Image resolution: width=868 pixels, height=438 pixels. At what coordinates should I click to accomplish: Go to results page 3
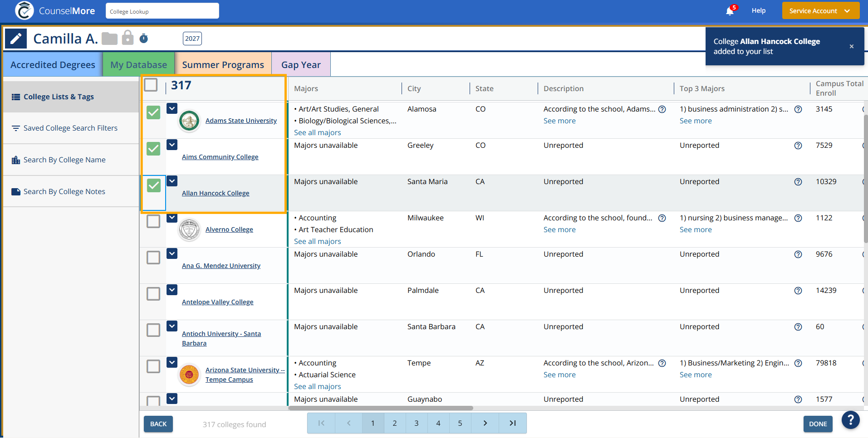pyautogui.click(x=416, y=423)
